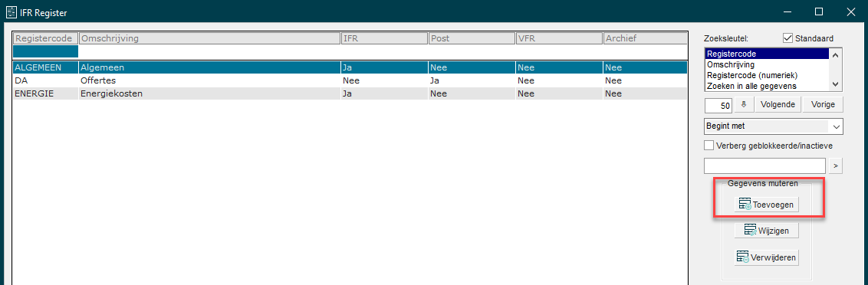The width and height of the screenshot is (868, 285).
Task: Click the Energiekosten description cell
Action: (x=210, y=93)
